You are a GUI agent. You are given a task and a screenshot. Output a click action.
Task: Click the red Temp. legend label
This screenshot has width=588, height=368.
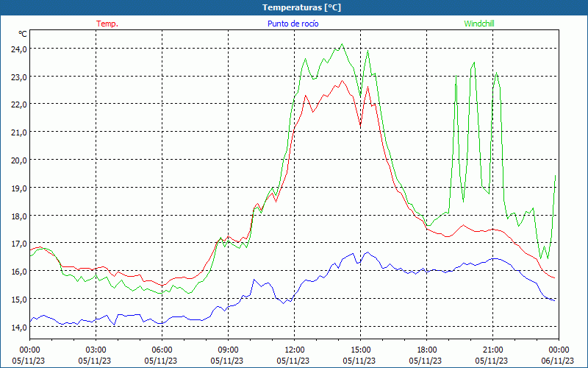(x=107, y=24)
